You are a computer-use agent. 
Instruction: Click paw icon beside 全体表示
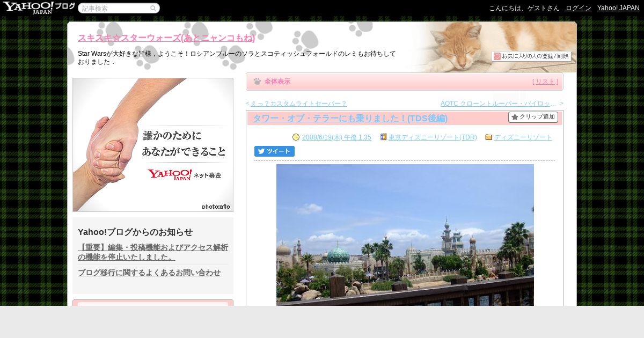(x=257, y=82)
